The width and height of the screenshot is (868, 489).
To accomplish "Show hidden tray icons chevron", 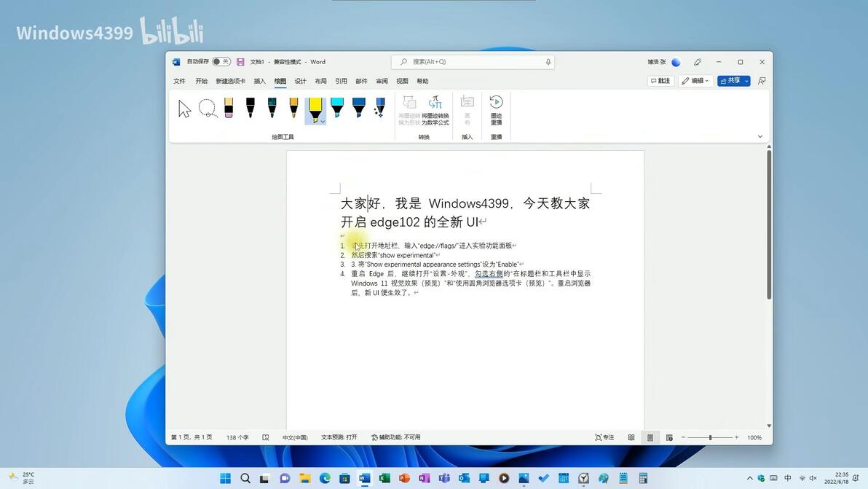I will 749,479.
